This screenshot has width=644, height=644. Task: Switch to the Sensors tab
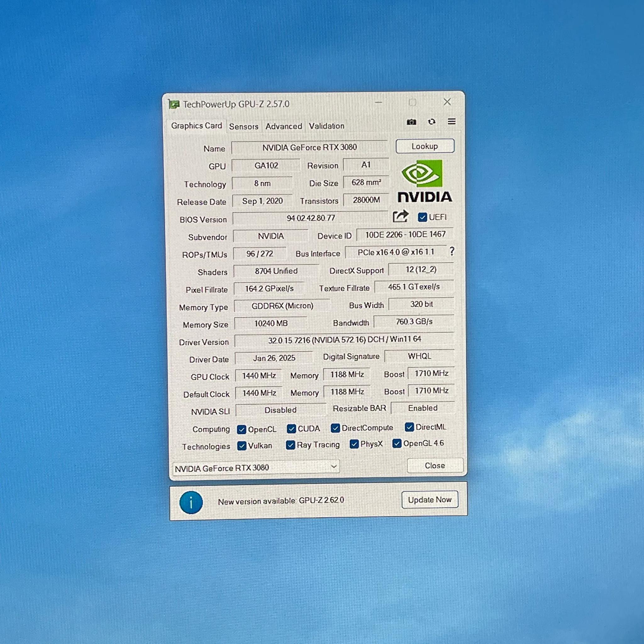click(x=244, y=127)
